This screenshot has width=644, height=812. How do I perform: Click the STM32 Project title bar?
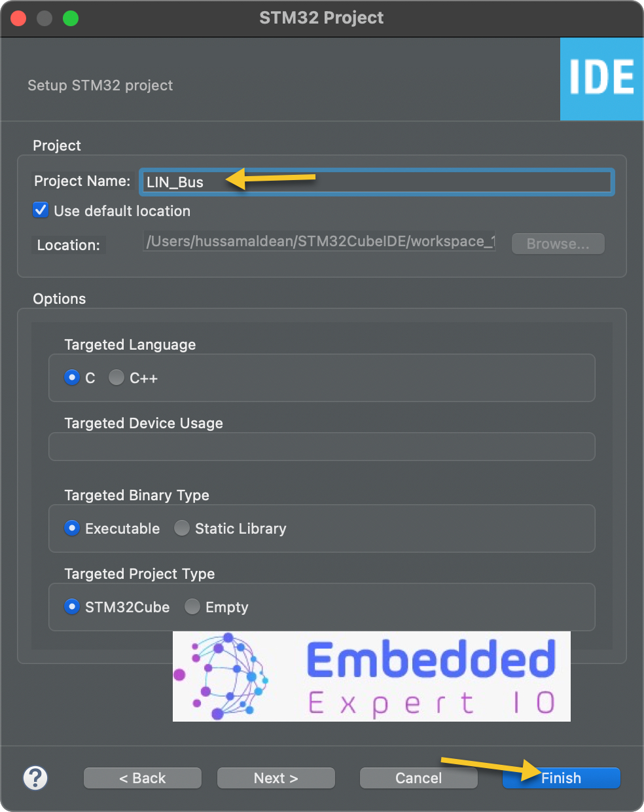coord(321,18)
